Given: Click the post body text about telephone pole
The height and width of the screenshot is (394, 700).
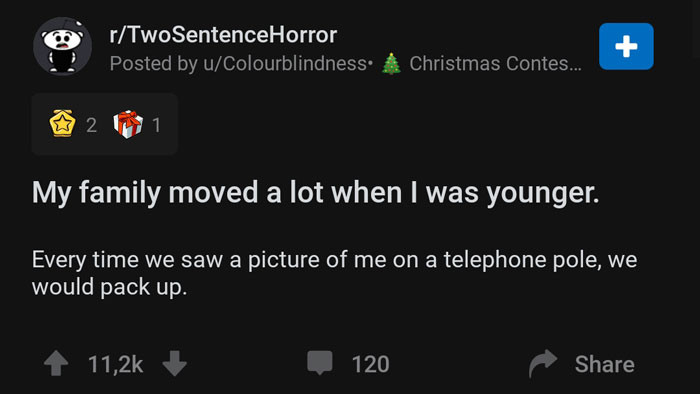Looking at the screenshot, I should coord(334,273).
